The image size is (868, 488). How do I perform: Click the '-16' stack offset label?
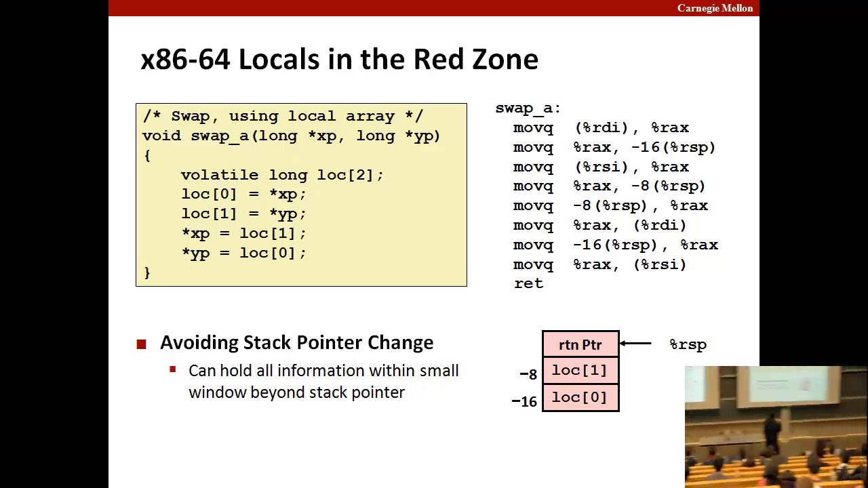(x=524, y=402)
